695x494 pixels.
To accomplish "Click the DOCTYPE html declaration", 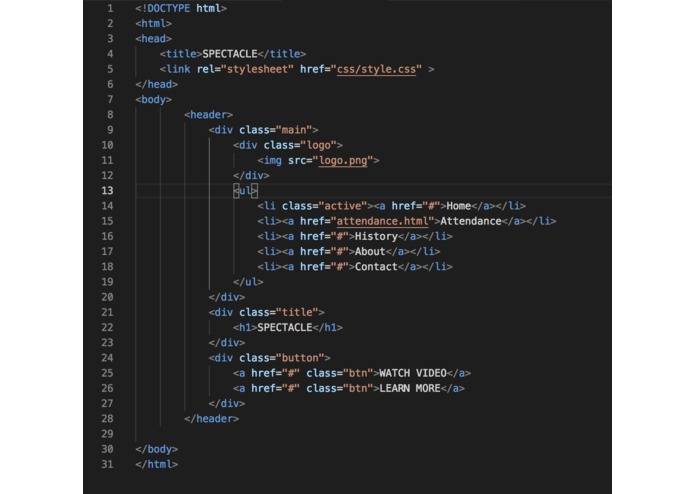I will [x=181, y=8].
